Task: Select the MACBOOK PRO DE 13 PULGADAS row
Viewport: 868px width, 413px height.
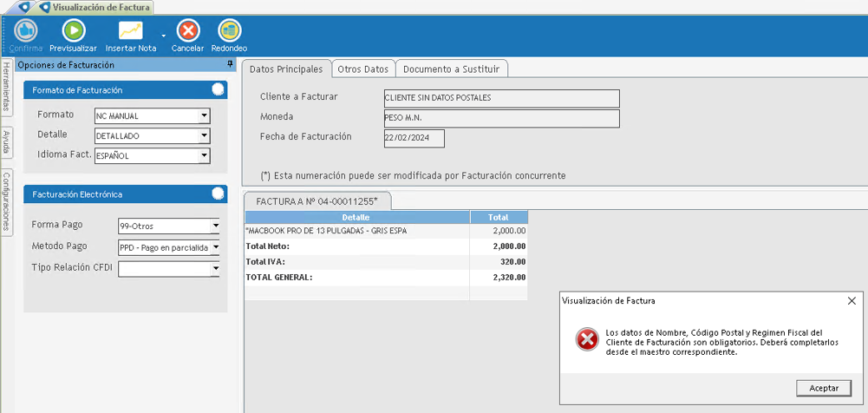Action: click(x=386, y=231)
